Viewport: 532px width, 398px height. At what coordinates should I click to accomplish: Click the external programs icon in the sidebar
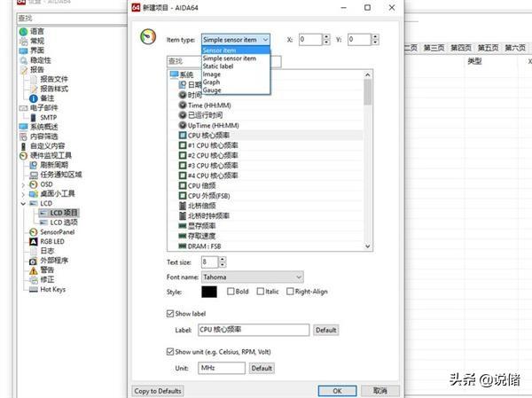(34, 261)
